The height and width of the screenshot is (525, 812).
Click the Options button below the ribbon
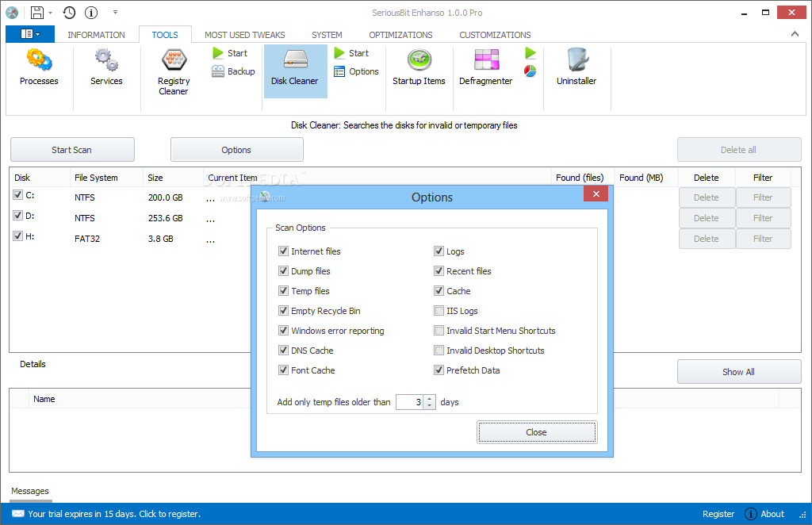pyautogui.click(x=236, y=150)
